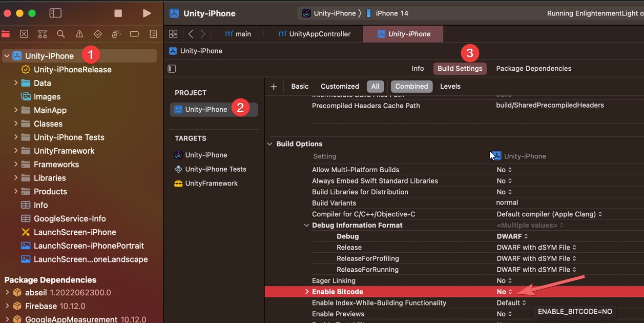The width and height of the screenshot is (644, 323).
Task: Select the Basic settings filter
Action: [x=300, y=87]
